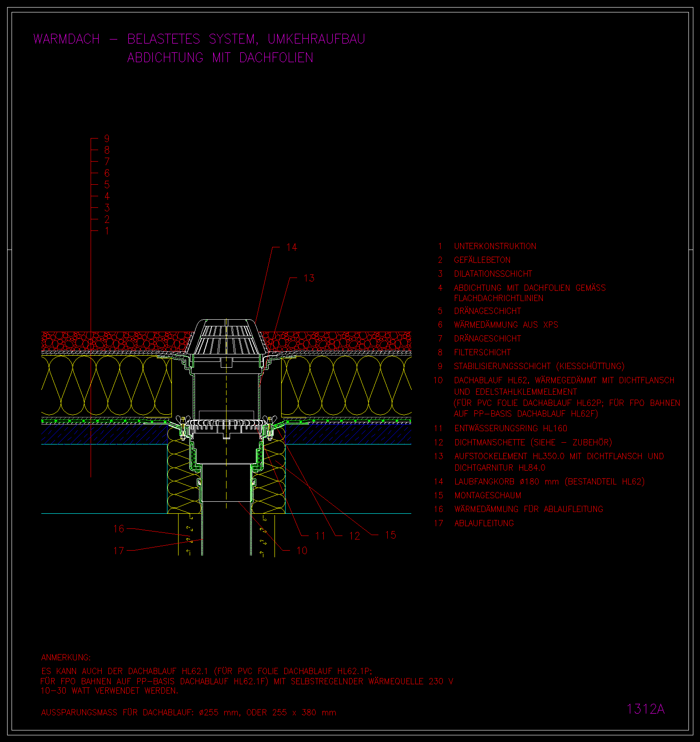The height and width of the screenshot is (742, 700).
Task: Select legend entry 'DILATATIONSSCHICHT'
Action: click(x=493, y=274)
